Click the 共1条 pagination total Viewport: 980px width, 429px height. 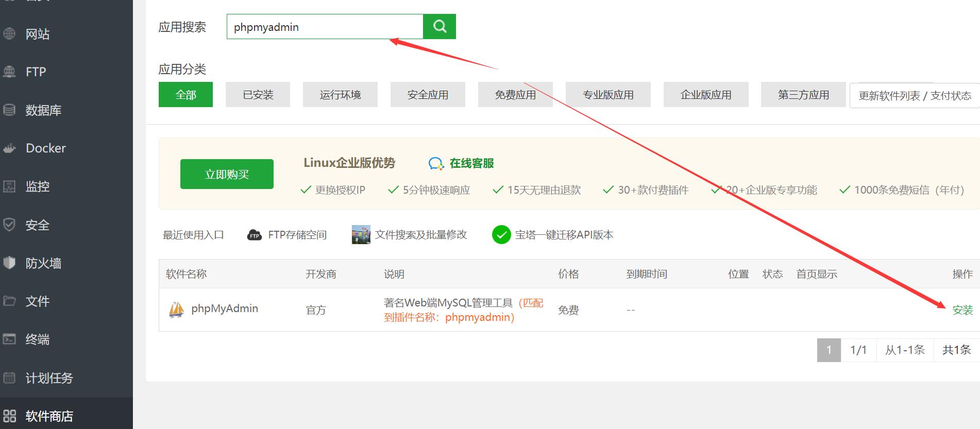pos(957,350)
